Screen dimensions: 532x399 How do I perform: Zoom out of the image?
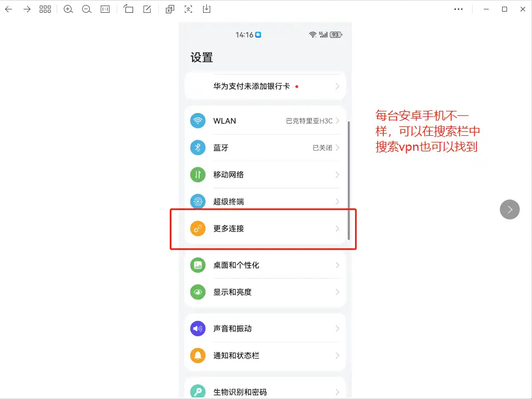[x=87, y=9]
